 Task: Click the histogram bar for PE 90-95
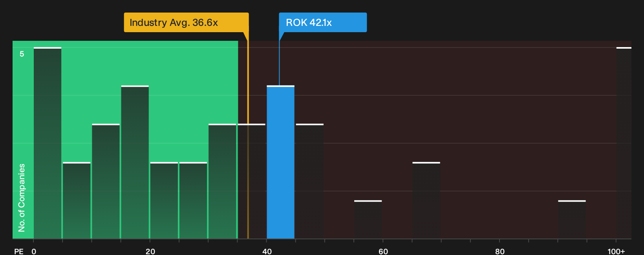pos(572,219)
